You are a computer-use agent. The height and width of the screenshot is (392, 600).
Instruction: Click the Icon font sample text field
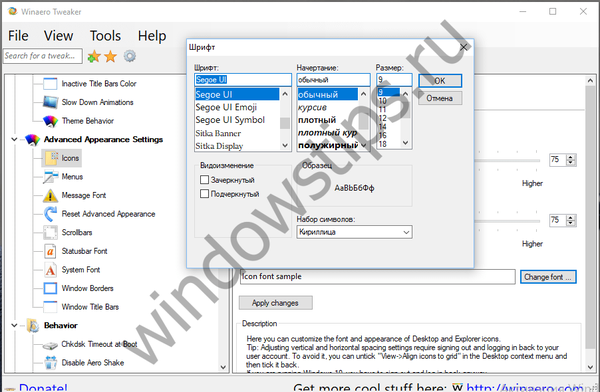click(x=377, y=277)
